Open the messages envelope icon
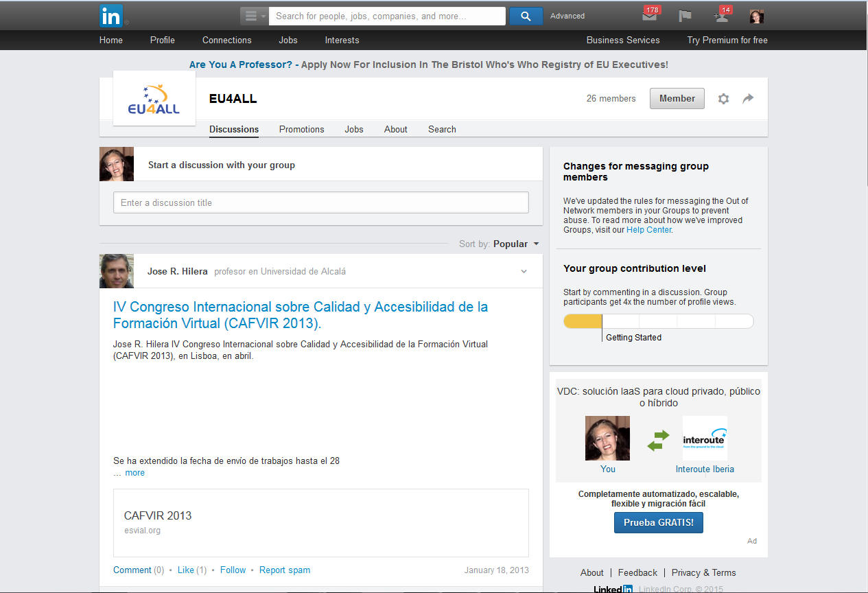 coord(649,16)
